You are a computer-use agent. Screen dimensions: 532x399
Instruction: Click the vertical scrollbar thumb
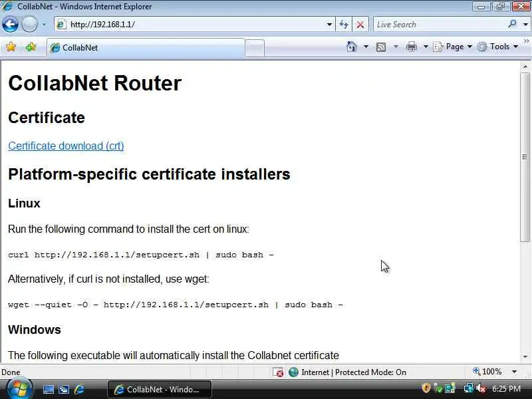(525, 157)
